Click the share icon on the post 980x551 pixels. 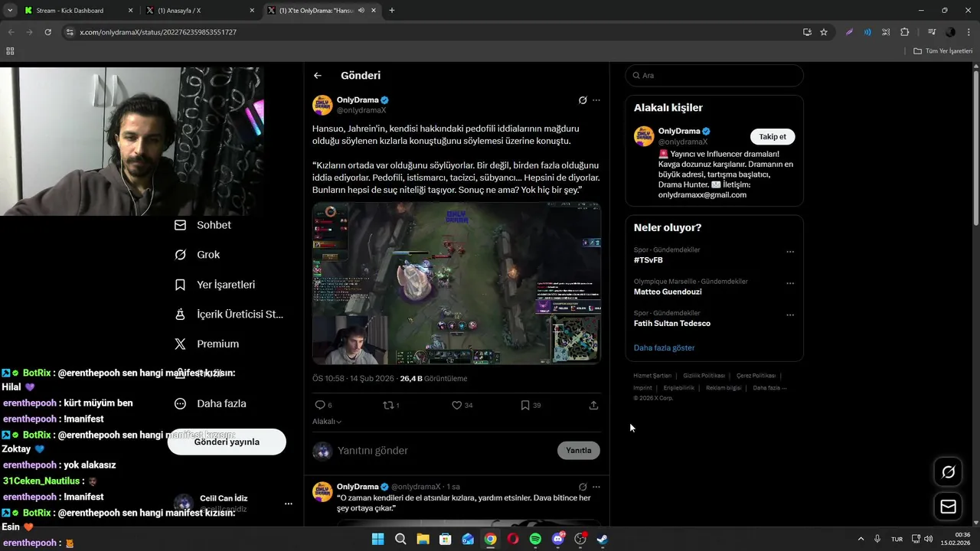[x=593, y=406]
